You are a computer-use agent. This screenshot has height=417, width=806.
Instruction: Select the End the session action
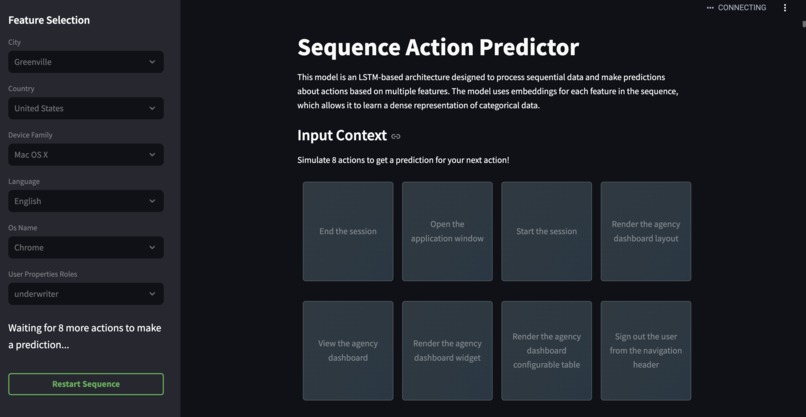(x=348, y=231)
